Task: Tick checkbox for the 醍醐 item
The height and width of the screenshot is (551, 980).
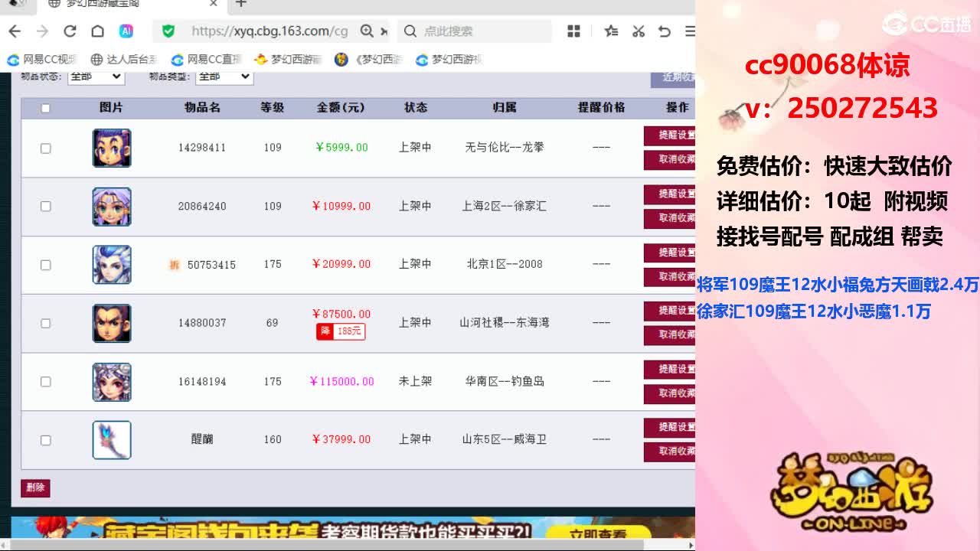Action: (x=45, y=440)
